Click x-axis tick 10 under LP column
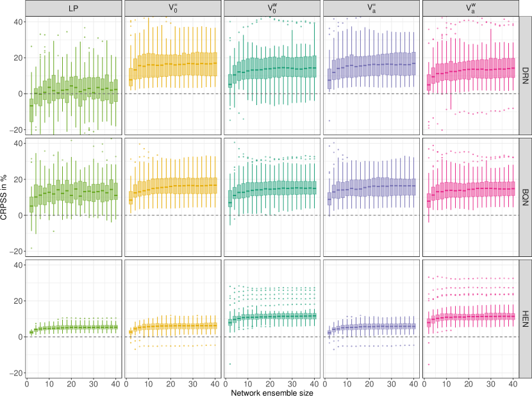 coord(49,384)
